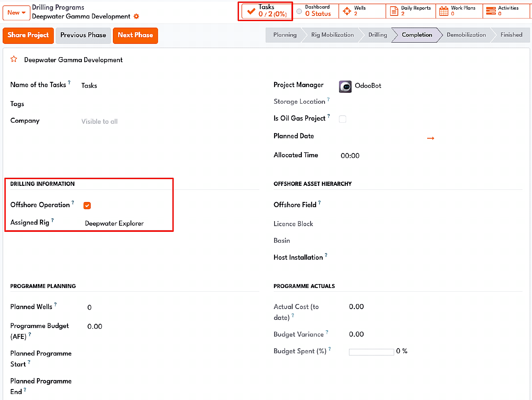This screenshot has height=400, width=532.
Task: Open the Assigned Rig Deepwater Explorer field
Action: (x=114, y=223)
